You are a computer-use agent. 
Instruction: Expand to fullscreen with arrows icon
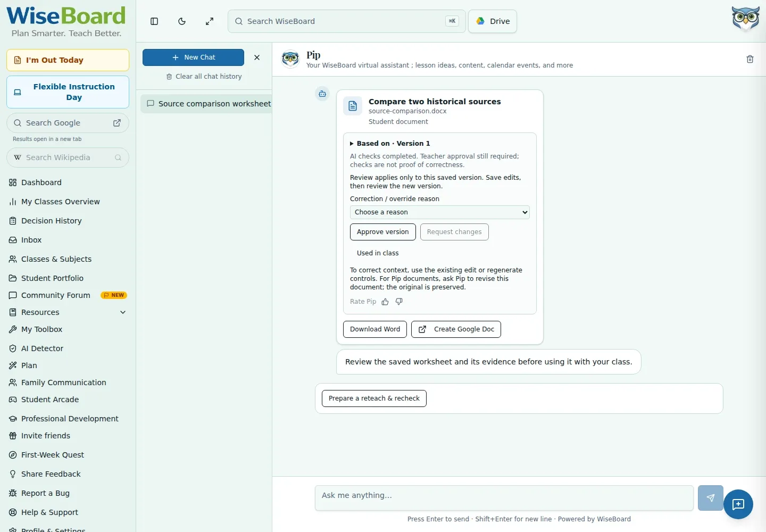[x=210, y=21]
